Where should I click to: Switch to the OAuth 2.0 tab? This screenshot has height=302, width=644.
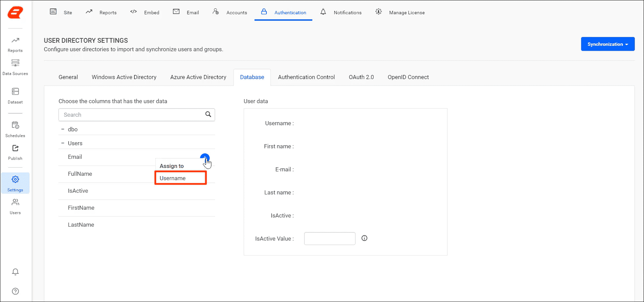361,77
